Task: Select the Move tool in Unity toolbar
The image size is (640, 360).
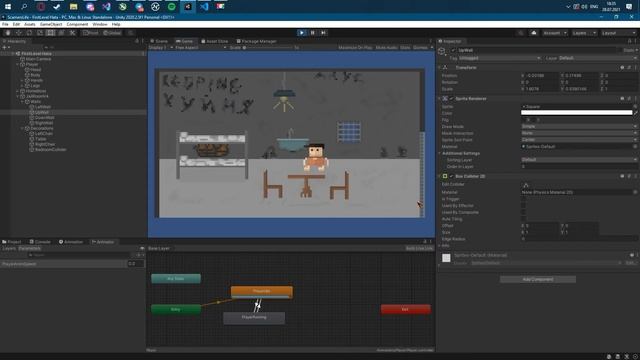Action: tap(18, 33)
